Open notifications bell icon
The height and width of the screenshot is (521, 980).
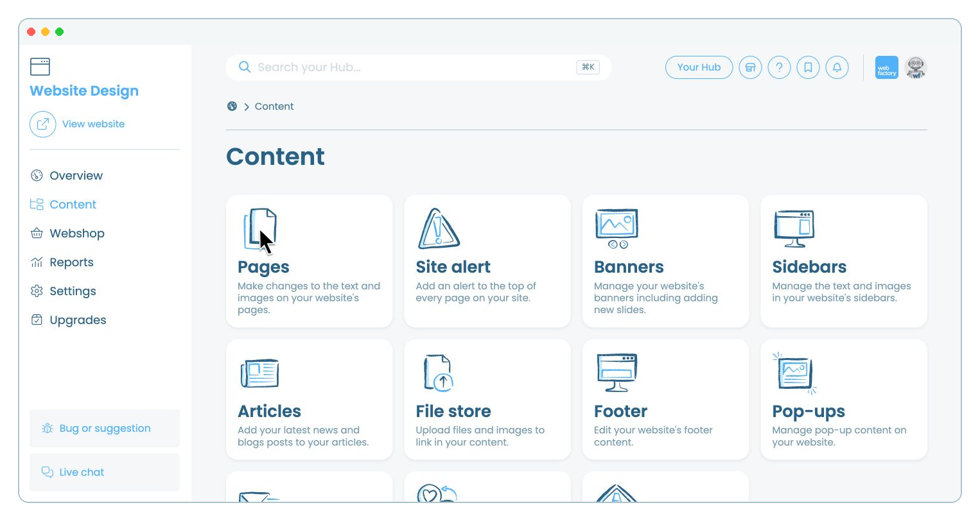(837, 67)
